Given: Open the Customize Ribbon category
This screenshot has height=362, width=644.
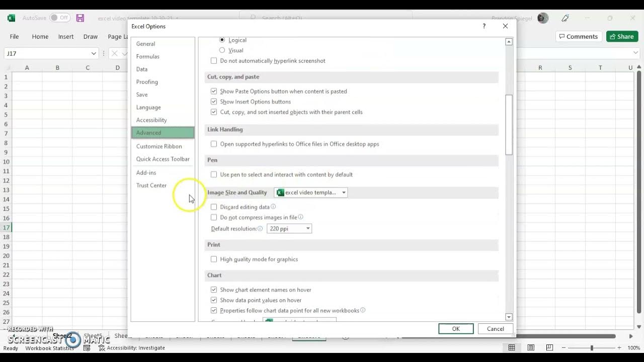Looking at the screenshot, I should click(x=163, y=146).
